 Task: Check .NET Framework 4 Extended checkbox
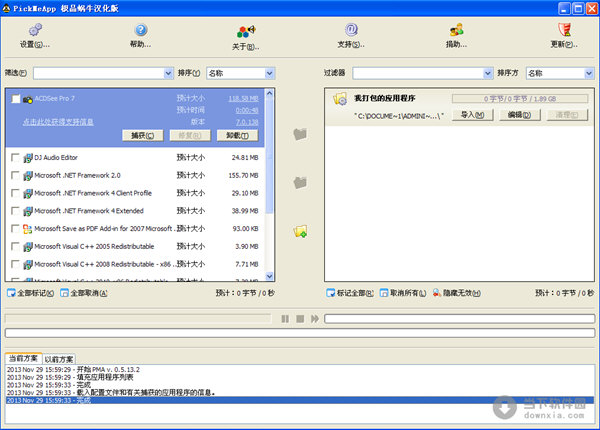pos(15,211)
